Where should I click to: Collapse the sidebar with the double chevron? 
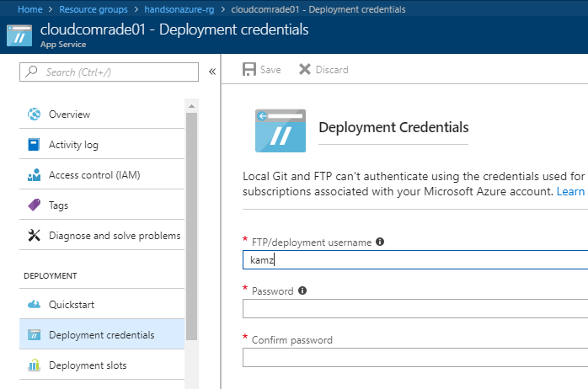click(x=212, y=72)
